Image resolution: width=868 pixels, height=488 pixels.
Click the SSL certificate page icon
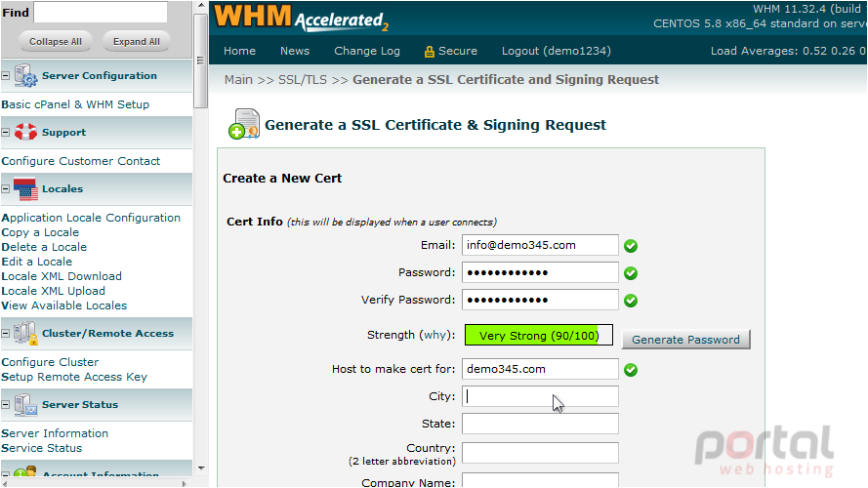(x=244, y=125)
